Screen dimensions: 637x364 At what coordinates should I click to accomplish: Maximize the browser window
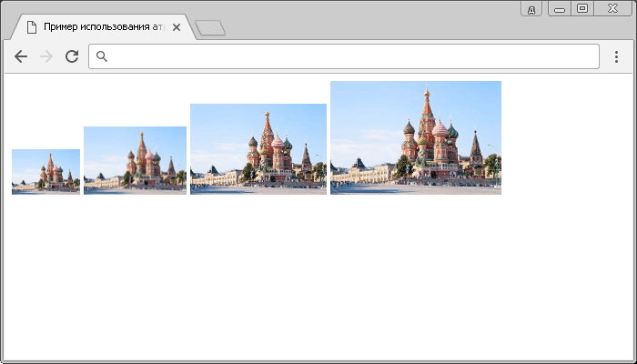click(582, 8)
